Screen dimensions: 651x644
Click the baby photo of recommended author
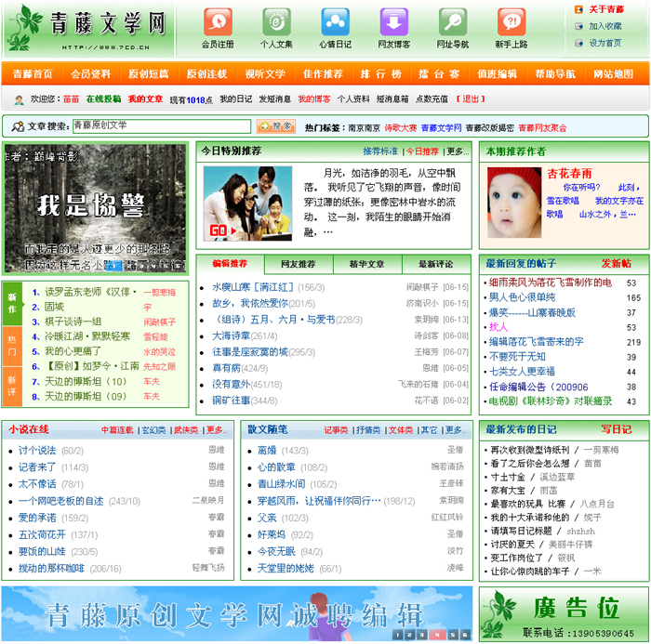coord(514,203)
